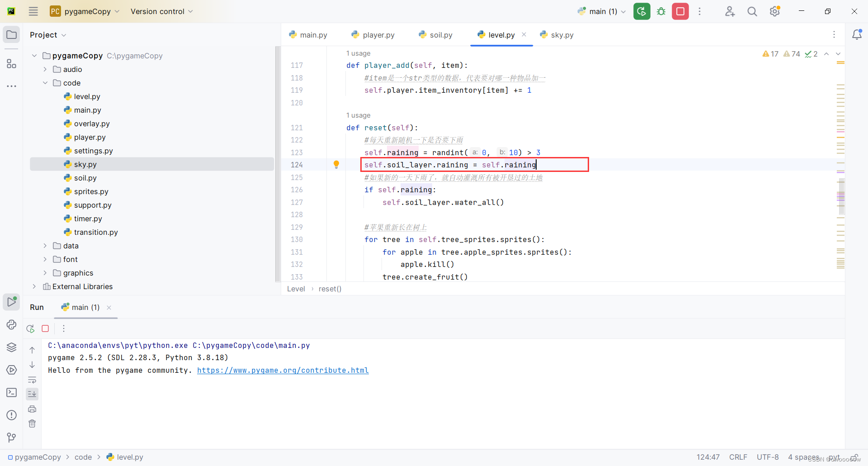Screen dimensions: 868x466
Task: Open the Python Packages layers icon
Action: pyautogui.click(x=11, y=347)
